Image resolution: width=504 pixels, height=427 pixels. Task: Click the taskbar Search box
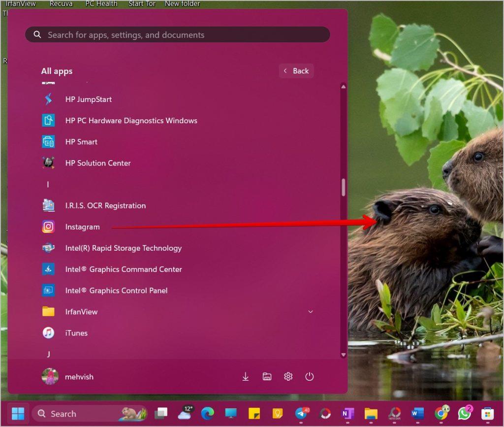tap(90, 414)
